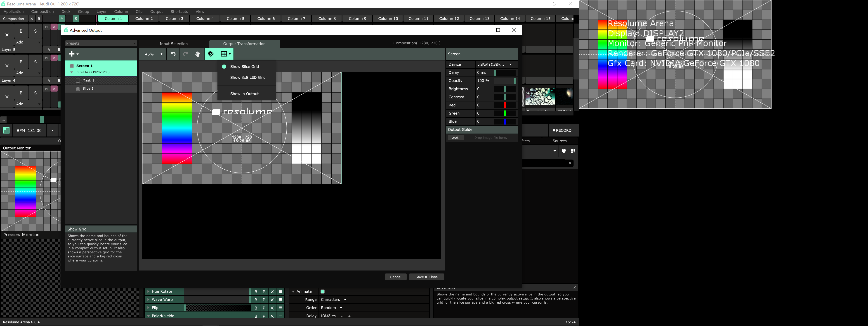
Task: Click the heart favorites icon in the Sources panel
Action: (x=564, y=151)
